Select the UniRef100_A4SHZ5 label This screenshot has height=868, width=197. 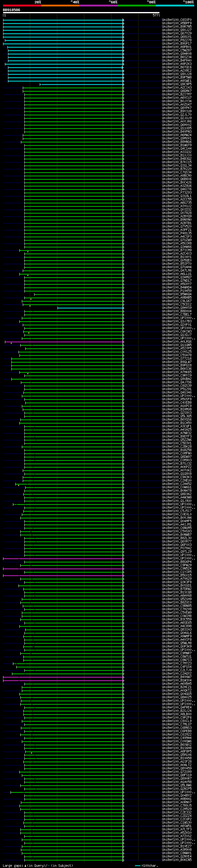click(177, 430)
